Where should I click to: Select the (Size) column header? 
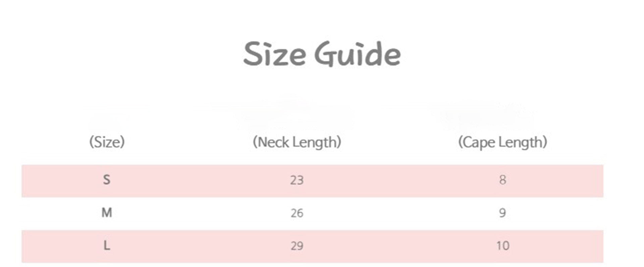107,142
